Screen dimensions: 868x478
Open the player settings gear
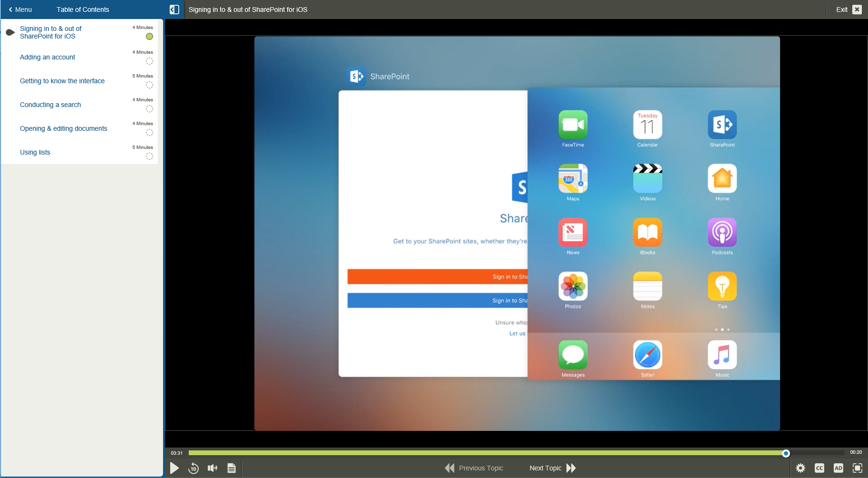pyautogui.click(x=800, y=468)
